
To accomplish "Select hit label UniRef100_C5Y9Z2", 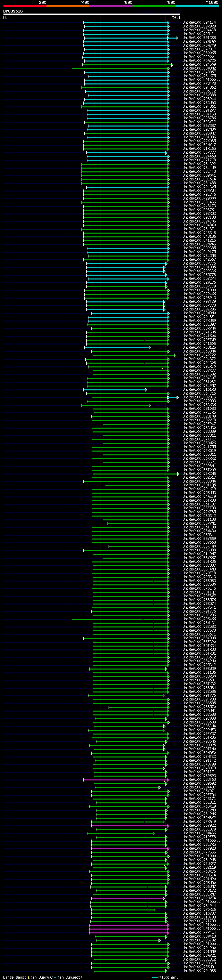I will pyautogui.click(x=199, y=826).
